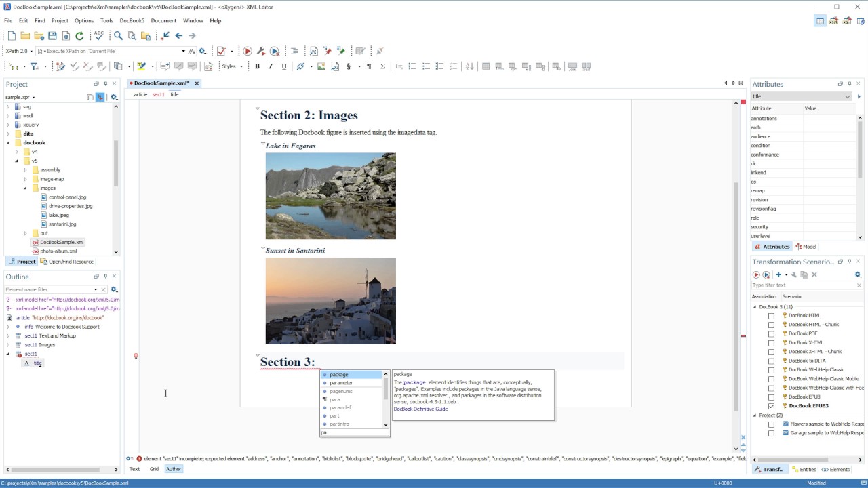Insert a table with the table icon
This screenshot has height=488, width=868.
[486, 66]
